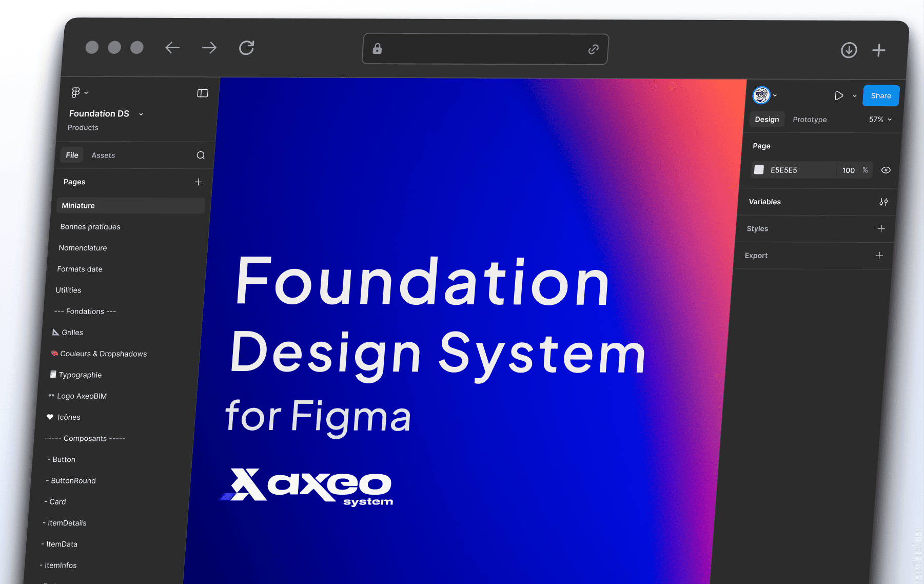Open the - ItemDetails page
The width and height of the screenshot is (924, 584).
(65, 523)
